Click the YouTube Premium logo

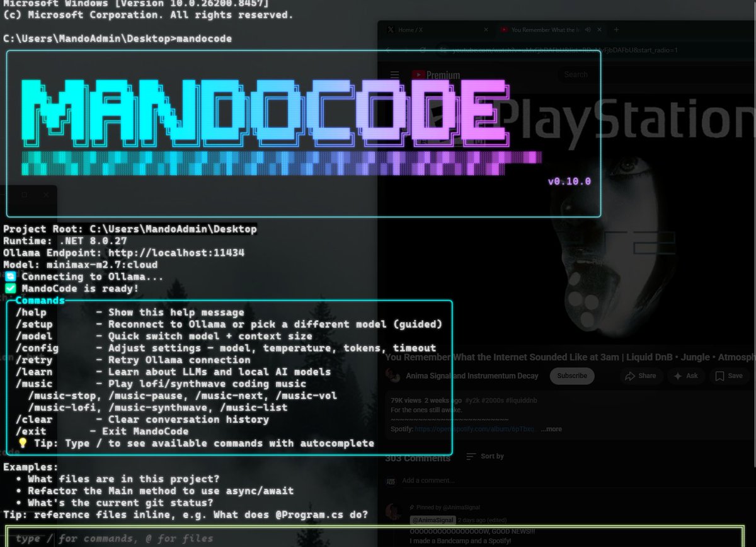tap(436, 75)
